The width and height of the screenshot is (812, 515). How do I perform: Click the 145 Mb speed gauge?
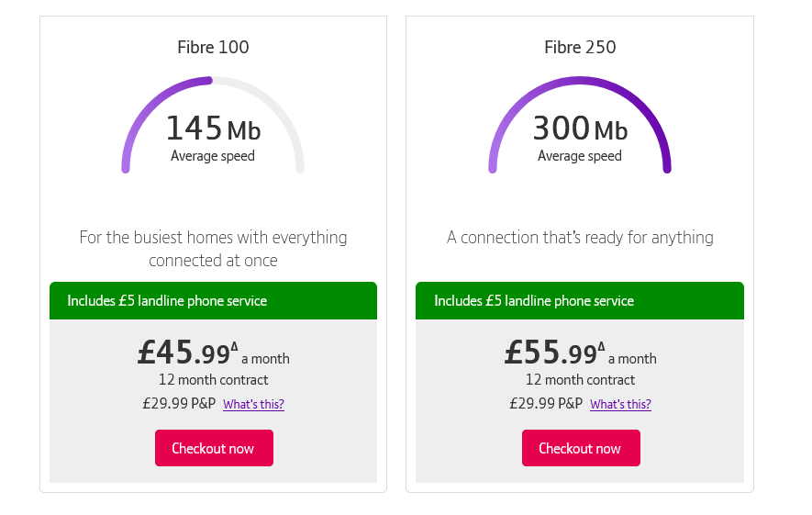point(213,125)
